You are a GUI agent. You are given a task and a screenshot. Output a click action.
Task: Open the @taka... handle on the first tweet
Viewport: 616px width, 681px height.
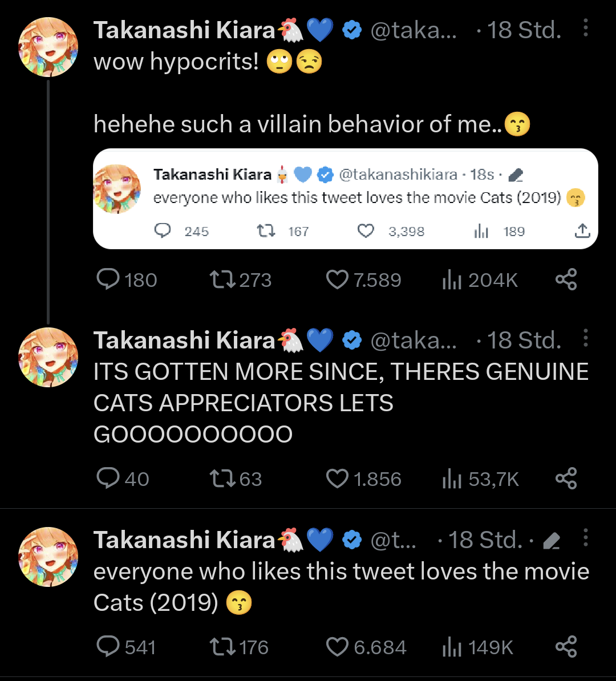pos(414,30)
